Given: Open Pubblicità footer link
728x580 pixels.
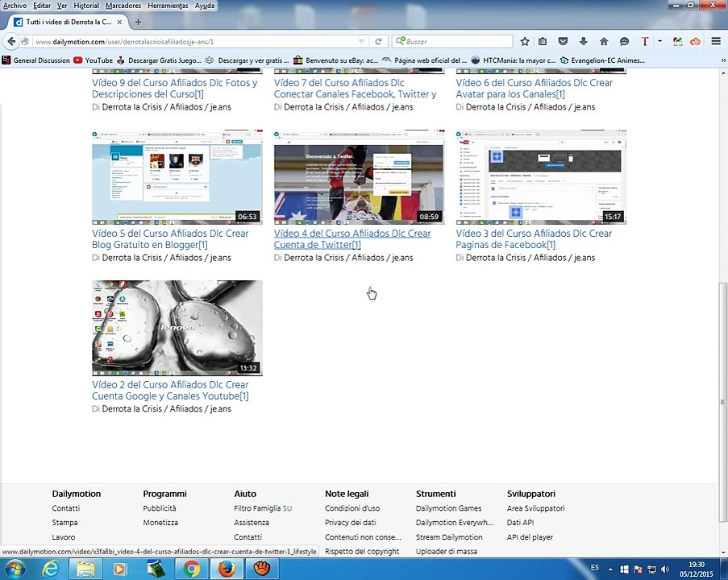Looking at the screenshot, I should point(160,508).
